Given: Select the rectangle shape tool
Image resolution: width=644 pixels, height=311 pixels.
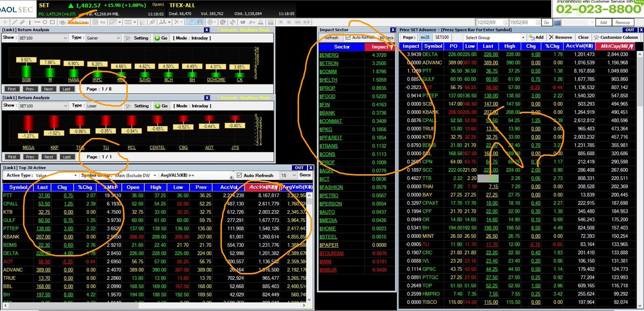Looking at the screenshot, I should tap(53, 22).
